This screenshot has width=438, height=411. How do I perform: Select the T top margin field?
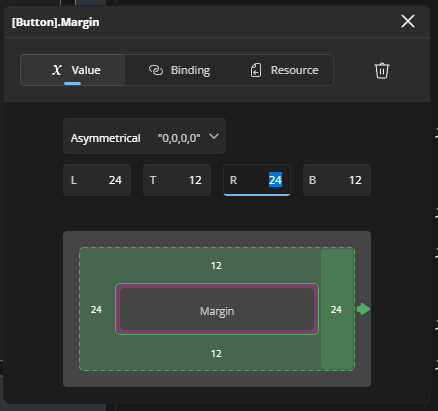pos(177,180)
